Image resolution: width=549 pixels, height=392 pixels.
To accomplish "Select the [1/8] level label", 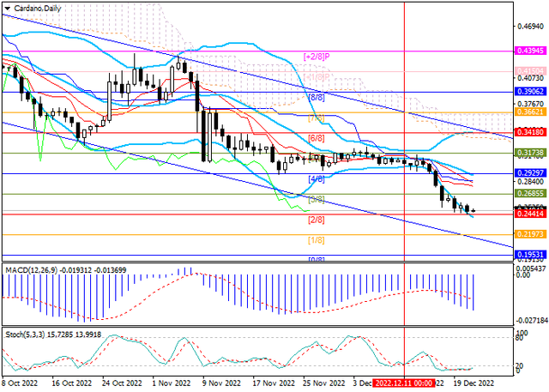I will pyautogui.click(x=316, y=240).
